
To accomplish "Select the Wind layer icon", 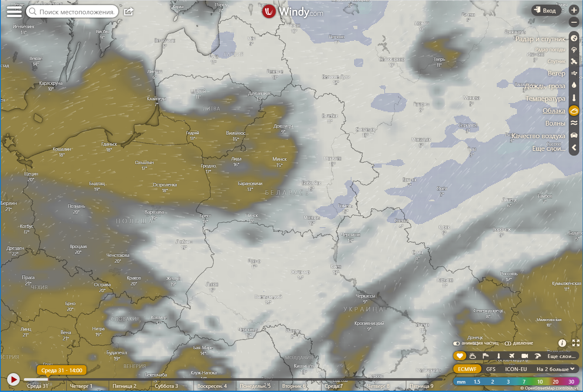I will pos(574,73).
